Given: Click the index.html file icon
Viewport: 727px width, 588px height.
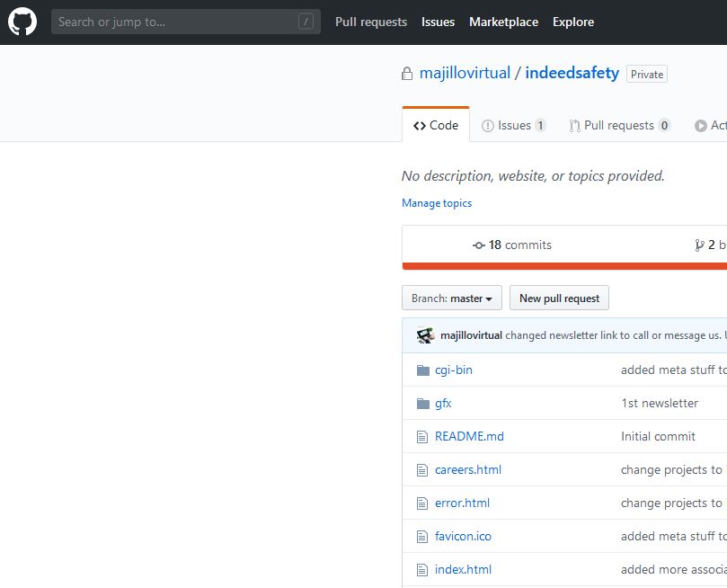Looking at the screenshot, I should (x=422, y=570).
